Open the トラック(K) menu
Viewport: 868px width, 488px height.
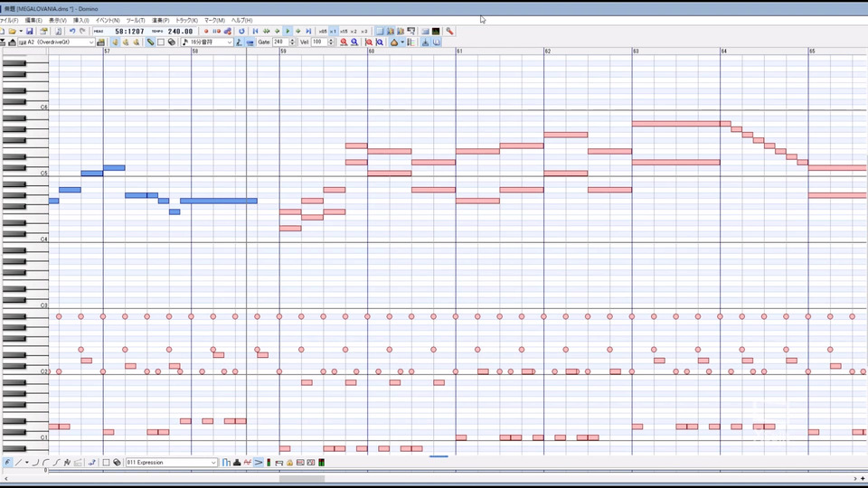(186, 21)
